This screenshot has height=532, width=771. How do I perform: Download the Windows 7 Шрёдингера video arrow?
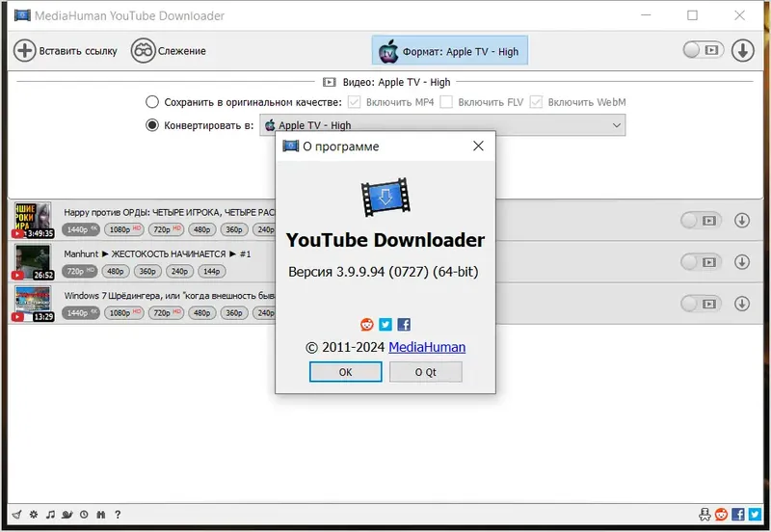point(742,304)
